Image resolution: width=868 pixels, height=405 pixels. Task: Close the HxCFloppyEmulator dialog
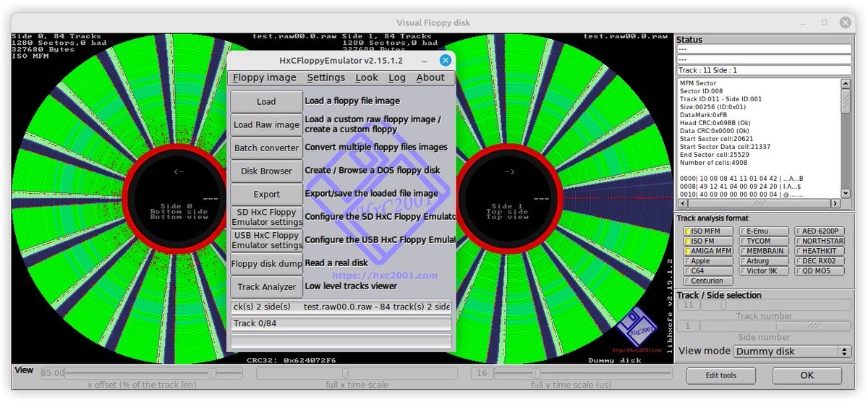pos(446,60)
